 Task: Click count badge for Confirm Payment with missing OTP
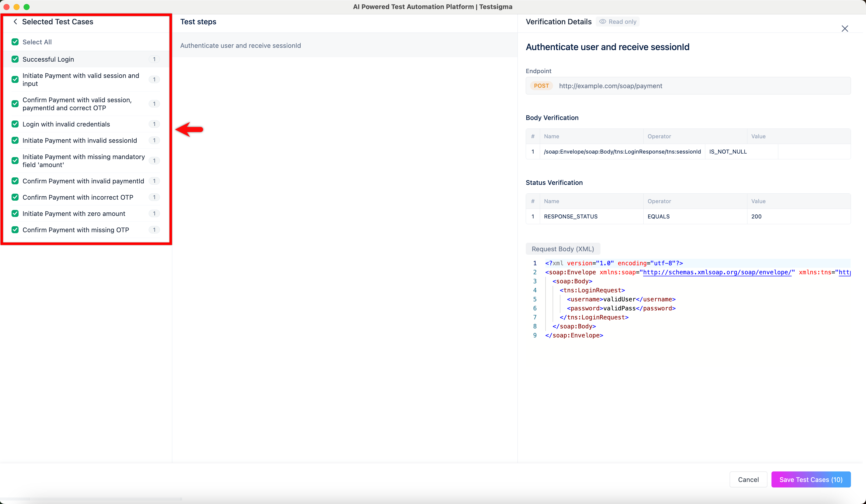pos(154,230)
